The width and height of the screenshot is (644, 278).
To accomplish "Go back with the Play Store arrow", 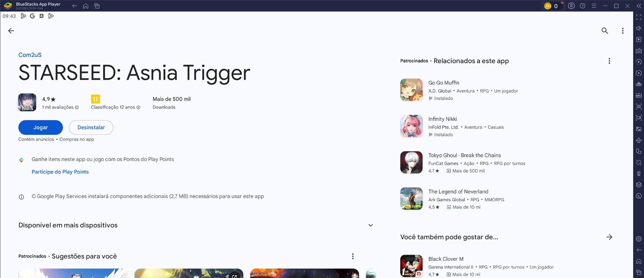I will (11, 31).
